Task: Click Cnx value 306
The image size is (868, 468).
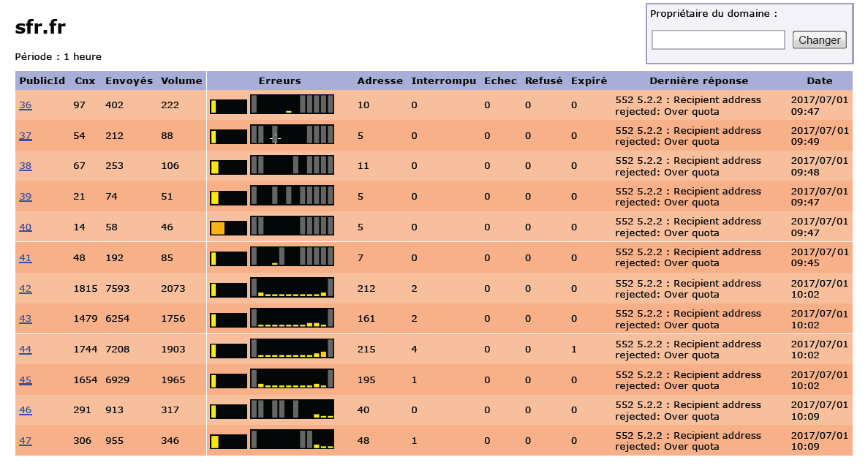Action: (82, 441)
